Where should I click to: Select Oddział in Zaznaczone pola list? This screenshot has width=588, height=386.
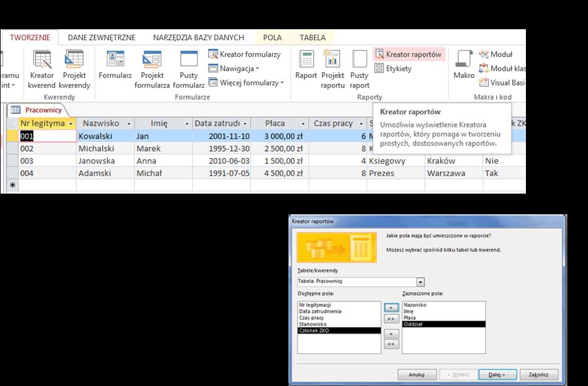pos(444,324)
